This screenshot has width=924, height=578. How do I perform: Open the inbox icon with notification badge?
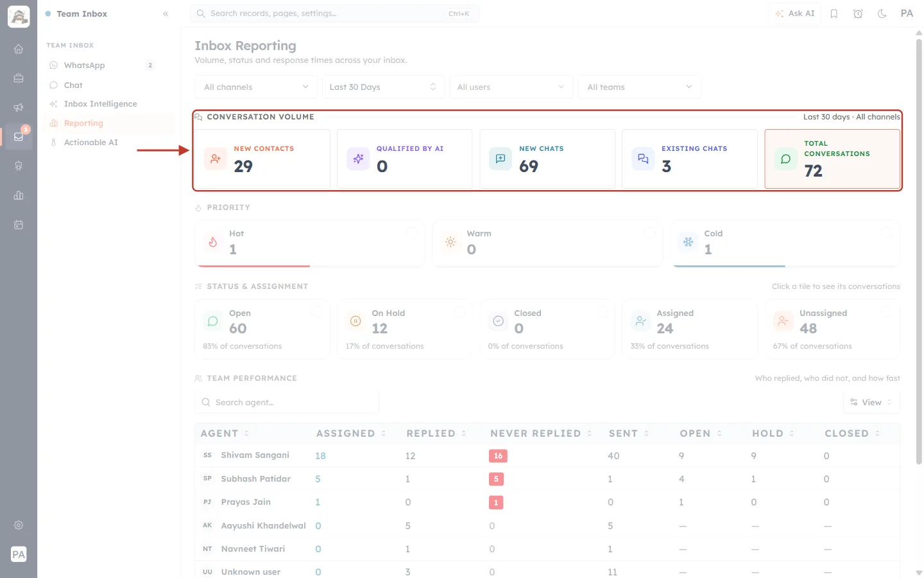(19, 136)
